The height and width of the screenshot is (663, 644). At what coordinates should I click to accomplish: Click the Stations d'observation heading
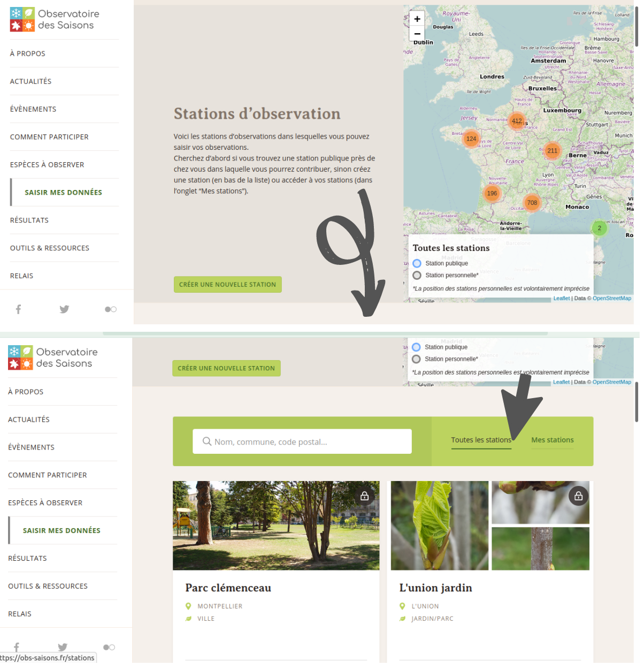point(257,114)
